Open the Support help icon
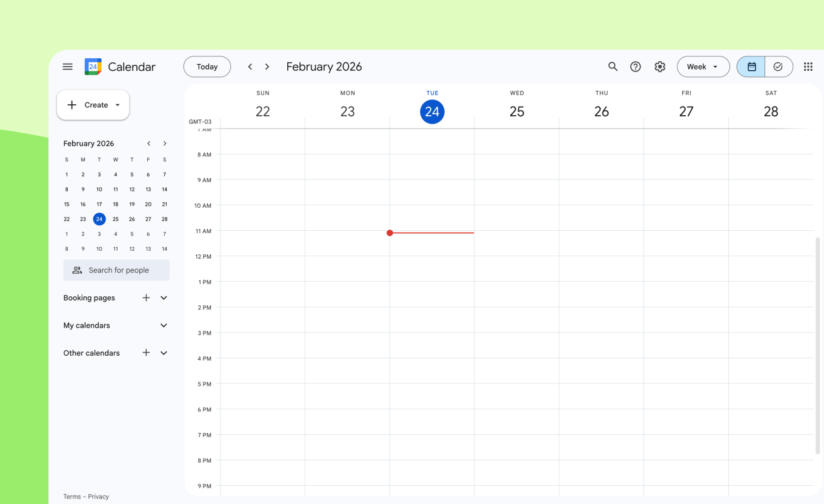824x504 pixels. click(635, 67)
